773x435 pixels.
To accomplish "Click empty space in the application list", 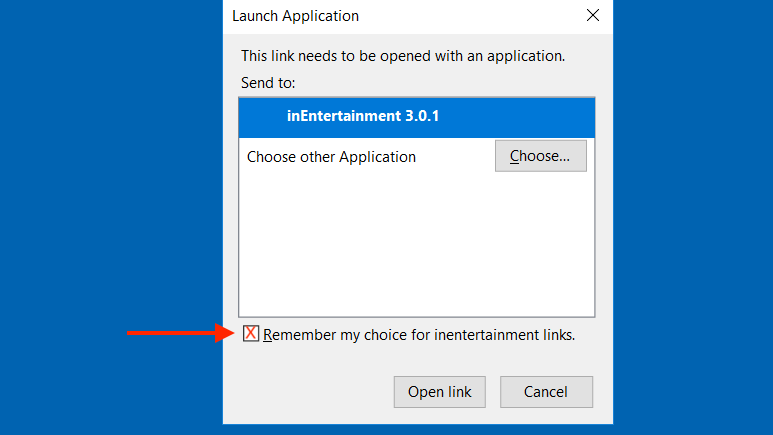I will (x=417, y=245).
